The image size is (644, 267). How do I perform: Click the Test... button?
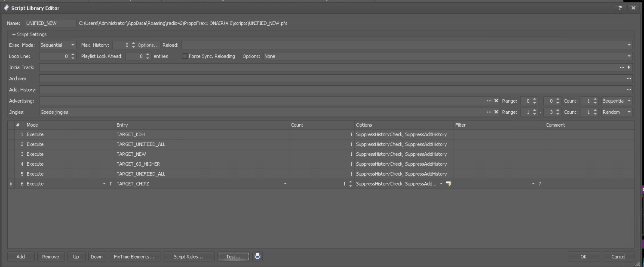[233, 256]
